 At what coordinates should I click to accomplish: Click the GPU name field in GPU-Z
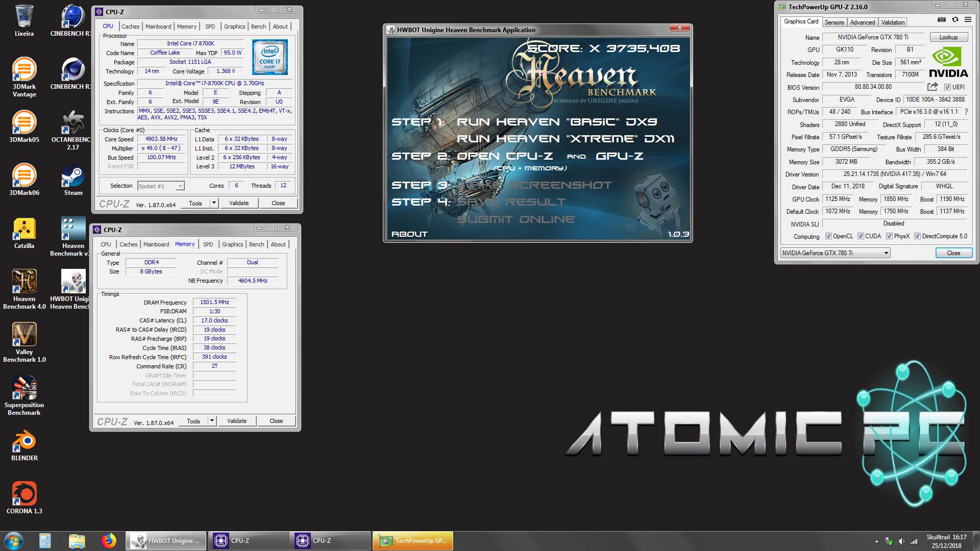pyautogui.click(x=873, y=37)
